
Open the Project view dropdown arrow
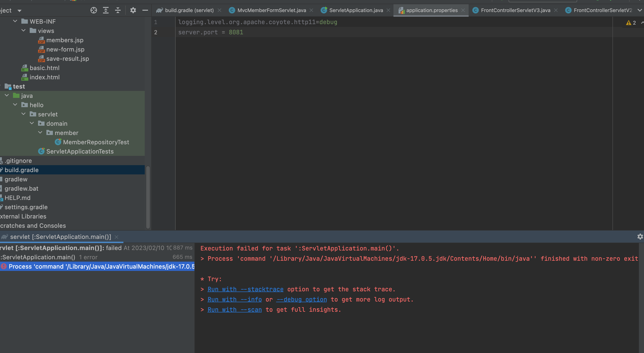19,10
